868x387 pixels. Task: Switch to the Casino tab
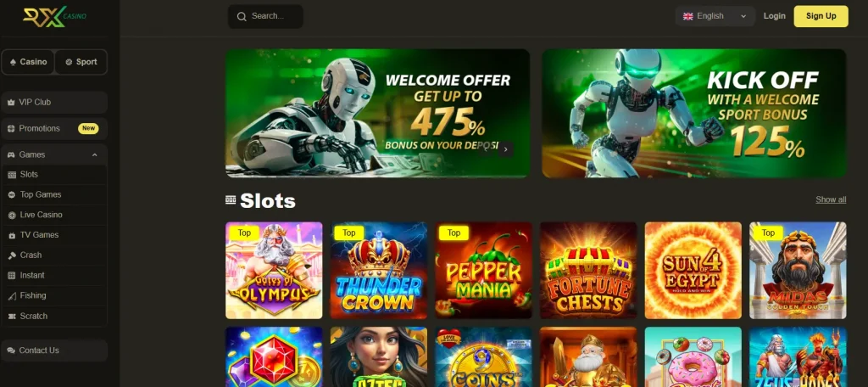28,62
